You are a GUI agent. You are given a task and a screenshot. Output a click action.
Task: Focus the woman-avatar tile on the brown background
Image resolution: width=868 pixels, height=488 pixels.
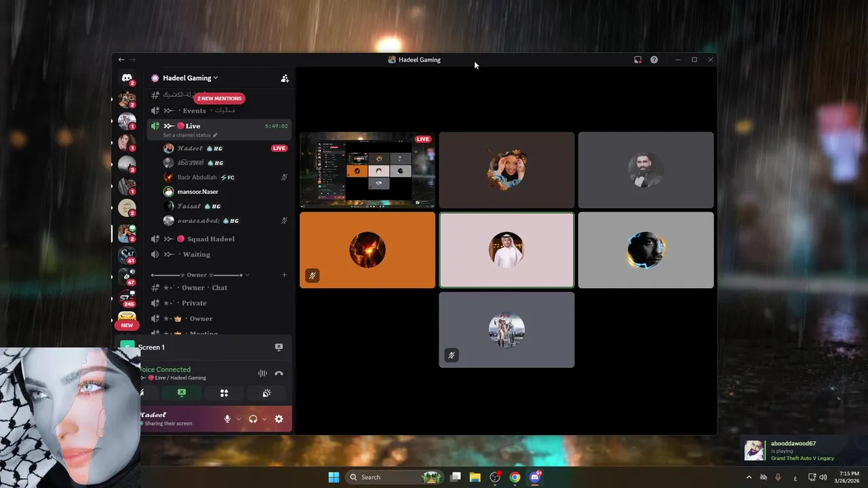[507, 170]
